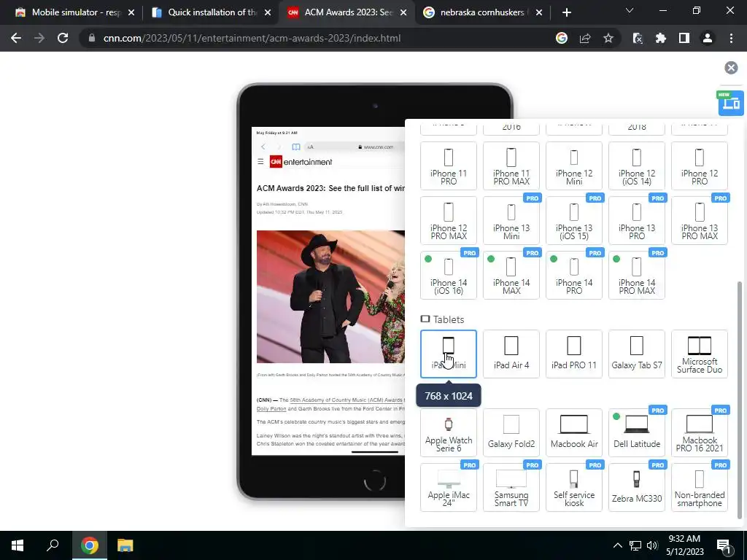This screenshot has width=747, height=560.
Task: Pick the iPhone 14 PRO device
Action: point(574,275)
